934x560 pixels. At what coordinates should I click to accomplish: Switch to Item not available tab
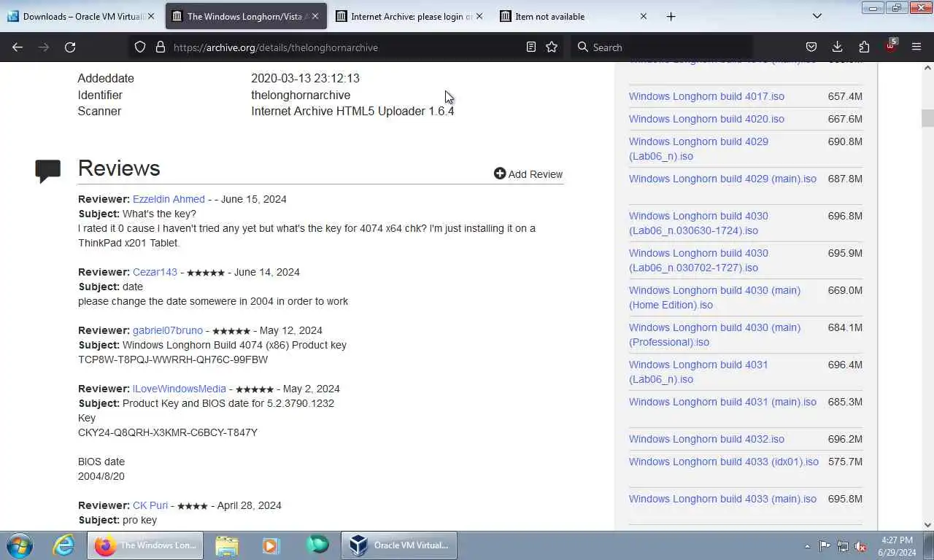tap(573, 16)
